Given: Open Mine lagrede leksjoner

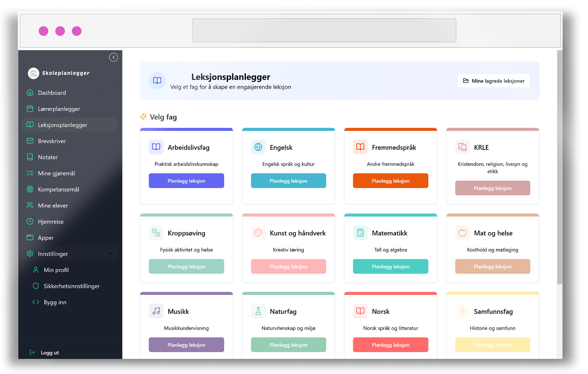Looking at the screenshot, I should coord(493,80).
